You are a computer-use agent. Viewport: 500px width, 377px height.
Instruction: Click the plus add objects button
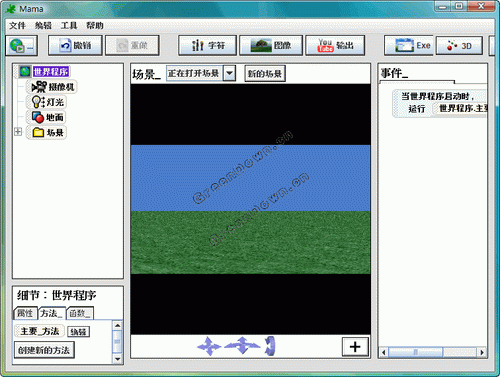[x=355, y=347]
